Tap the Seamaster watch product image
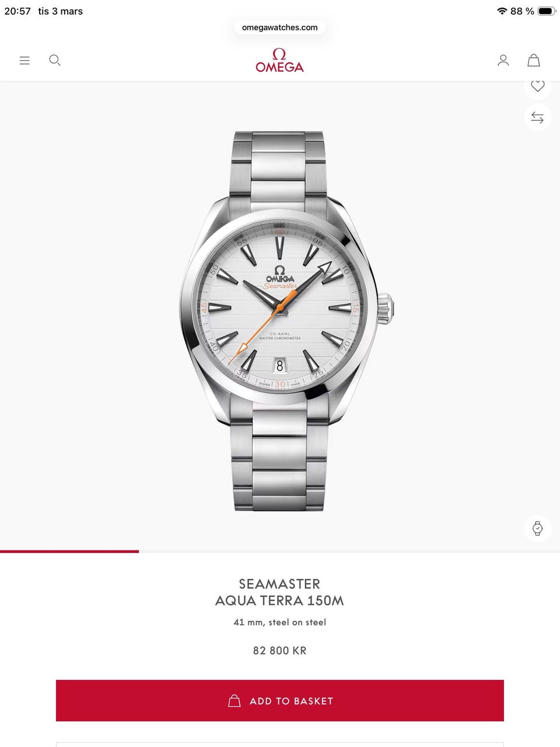The height and width of the screenshot is (747, 560). point(286,321)
